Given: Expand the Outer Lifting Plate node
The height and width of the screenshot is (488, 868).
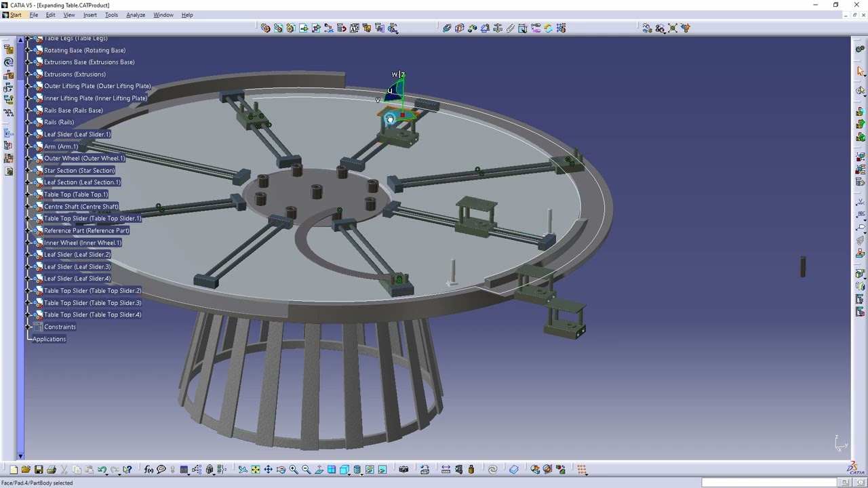Looking at the screenshot, I should coord(28,86).
